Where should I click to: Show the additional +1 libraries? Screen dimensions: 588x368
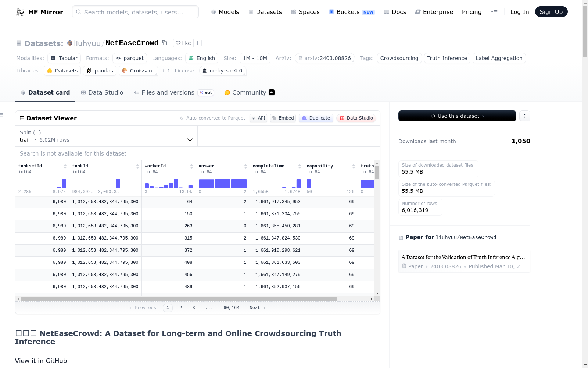[166, 71]
